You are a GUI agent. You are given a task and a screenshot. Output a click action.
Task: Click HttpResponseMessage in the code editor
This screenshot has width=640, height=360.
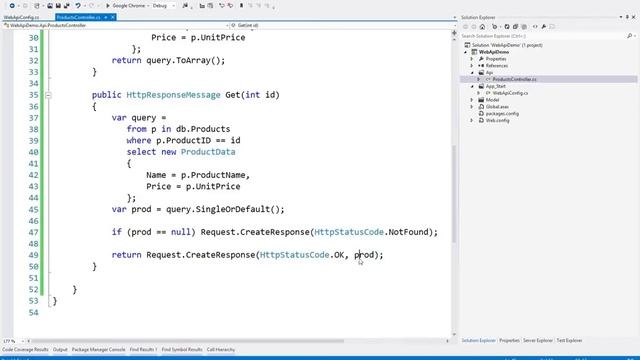click(x=173, y=95)
